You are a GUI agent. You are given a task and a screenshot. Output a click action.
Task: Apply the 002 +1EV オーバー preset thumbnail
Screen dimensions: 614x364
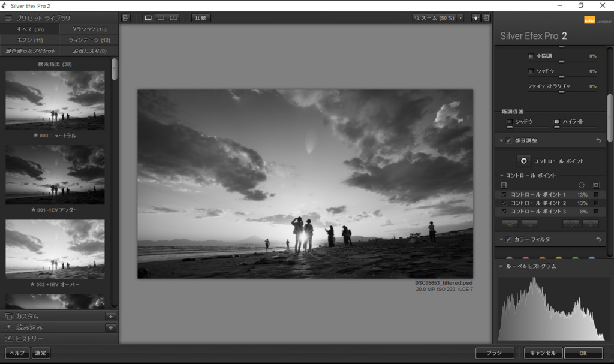click(x=55, y=249)
